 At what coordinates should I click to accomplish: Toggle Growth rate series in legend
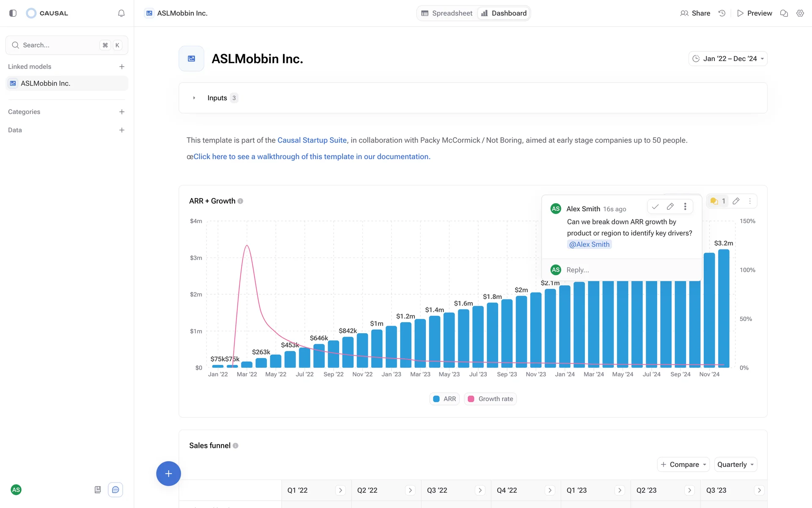(491, 399)
